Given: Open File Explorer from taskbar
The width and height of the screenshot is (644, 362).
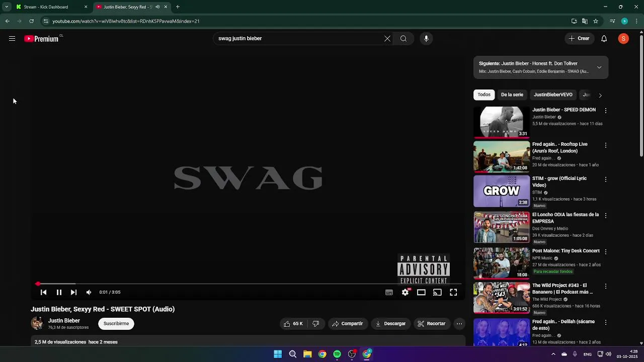Looking at the screenshot, I should (307, 354).
